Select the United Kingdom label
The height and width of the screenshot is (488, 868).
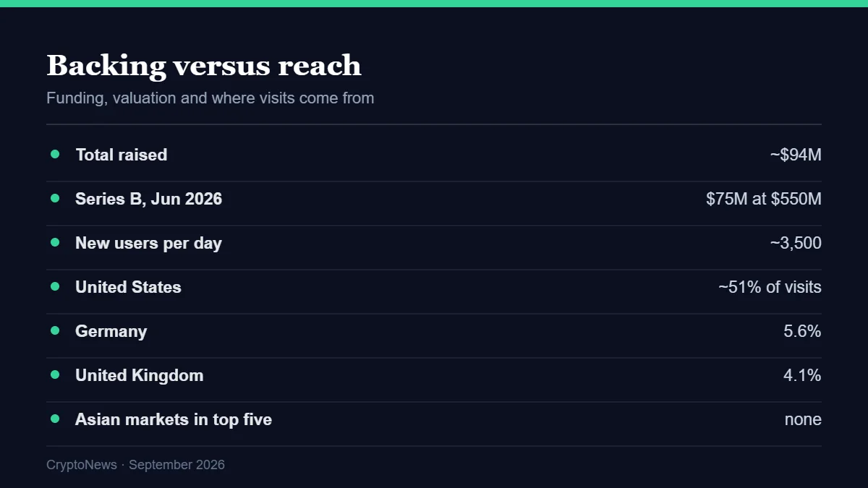[140, 375]
